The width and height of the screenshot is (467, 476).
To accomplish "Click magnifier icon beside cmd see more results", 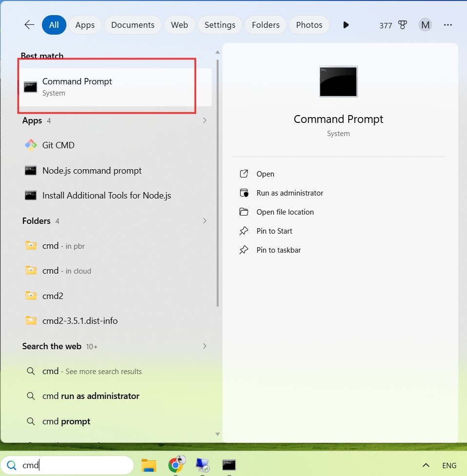I will [x=31, y=371].
